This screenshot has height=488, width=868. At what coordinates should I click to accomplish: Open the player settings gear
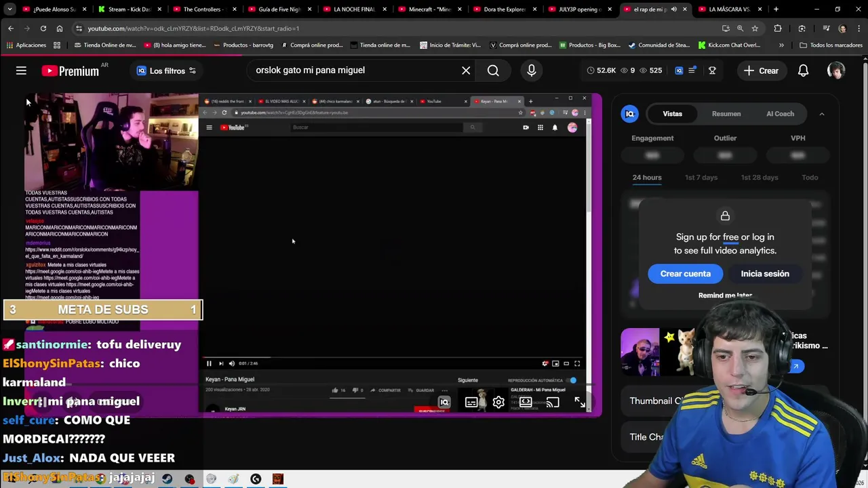pos(498,403)
